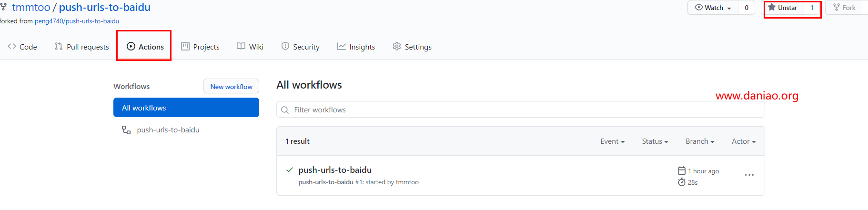Screen dimensions: 868x210
Task: Open the three-dots menu for the workflow run
Action: point(749,175)
